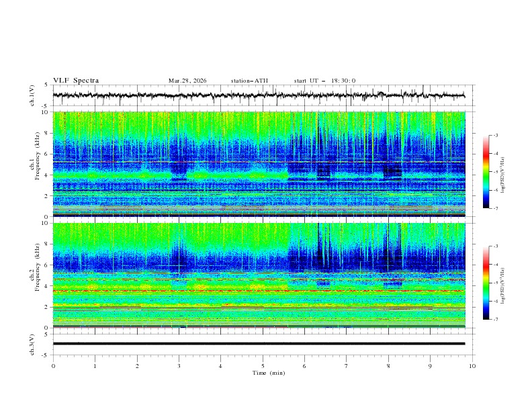The height and width of the screenshot is (411, 532).
Task: Click the "0" tick on the time axis
Action: (x=53, y=366)
